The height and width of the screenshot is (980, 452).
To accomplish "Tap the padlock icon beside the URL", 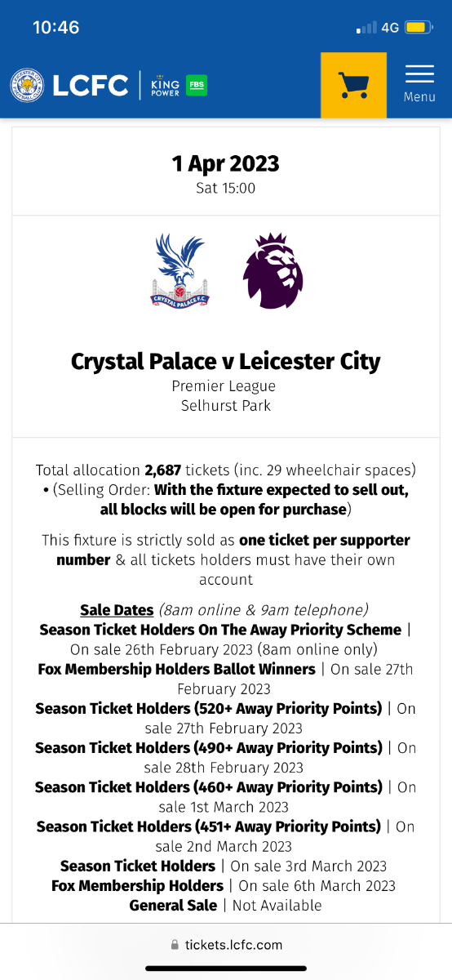I will 175,945.
